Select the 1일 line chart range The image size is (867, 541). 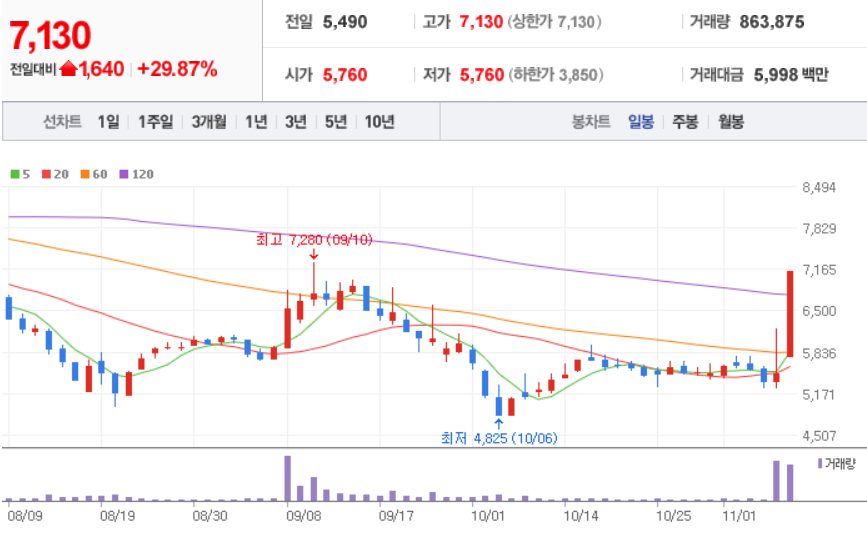pyautogui.click(x=108, y=121)
